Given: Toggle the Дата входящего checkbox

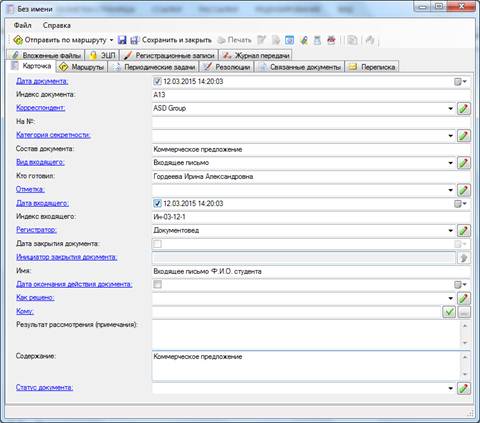Looking at the screenshot, I should (157, 203).
